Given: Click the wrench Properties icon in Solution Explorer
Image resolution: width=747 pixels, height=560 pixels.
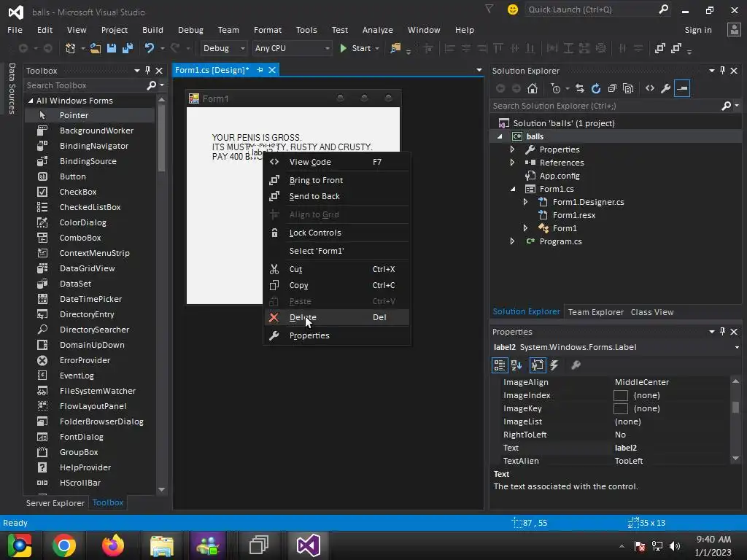Looking at the screenshot, I should point(666,88).
